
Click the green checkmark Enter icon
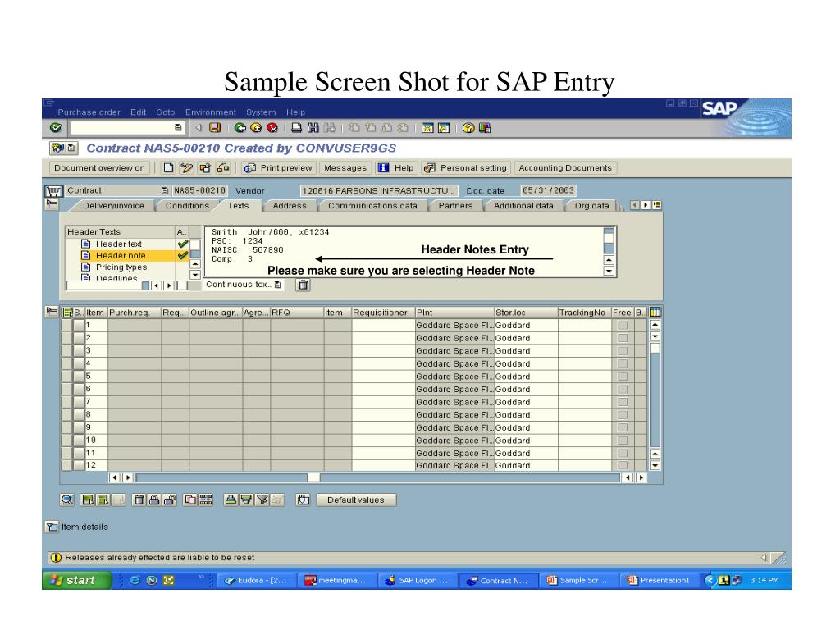[x=55, y=127]
